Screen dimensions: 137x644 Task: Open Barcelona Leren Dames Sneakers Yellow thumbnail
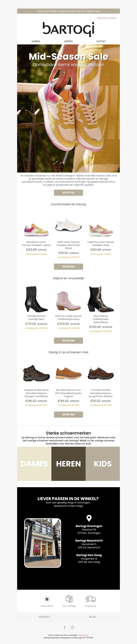[x=36, y=230]
